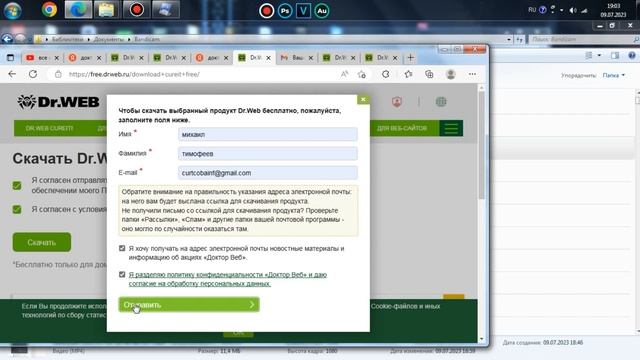Open the Dr.Web hamburger menu

click(451, 128)
